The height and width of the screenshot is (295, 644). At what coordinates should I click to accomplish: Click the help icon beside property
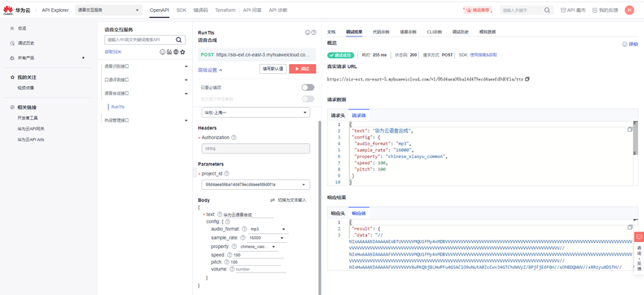[234, 247]
